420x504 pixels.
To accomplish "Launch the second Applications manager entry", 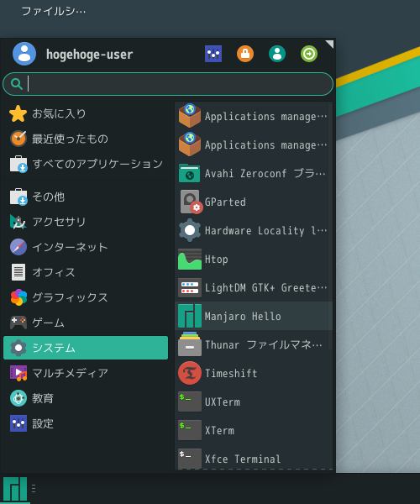I will tap(254, 144).
